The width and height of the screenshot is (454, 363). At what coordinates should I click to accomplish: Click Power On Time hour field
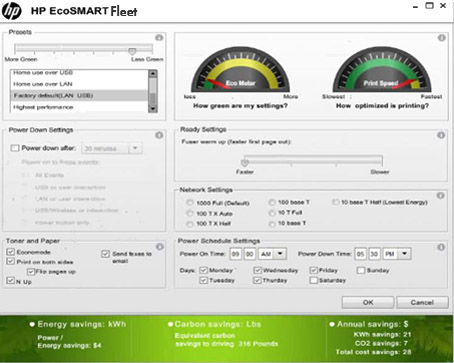pos(236,254)
